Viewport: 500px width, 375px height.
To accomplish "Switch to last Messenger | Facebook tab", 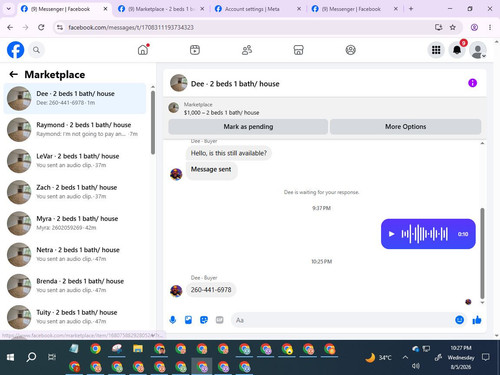I will click(351, 9).
